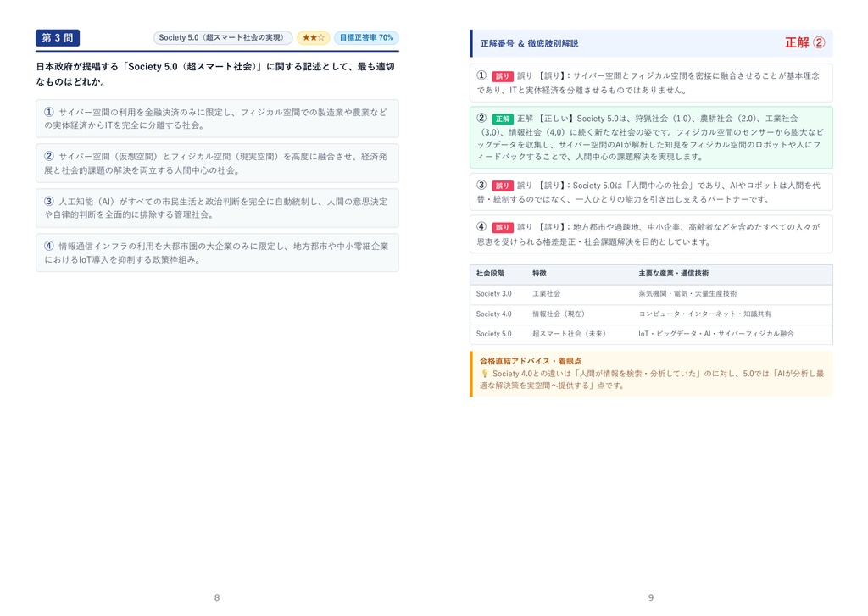Image resolution: width=868 pixels, height=616 pixels.
Task: Click the 合格直結アドバイス・着眼点 heading
Action: [x=531, y=361]
